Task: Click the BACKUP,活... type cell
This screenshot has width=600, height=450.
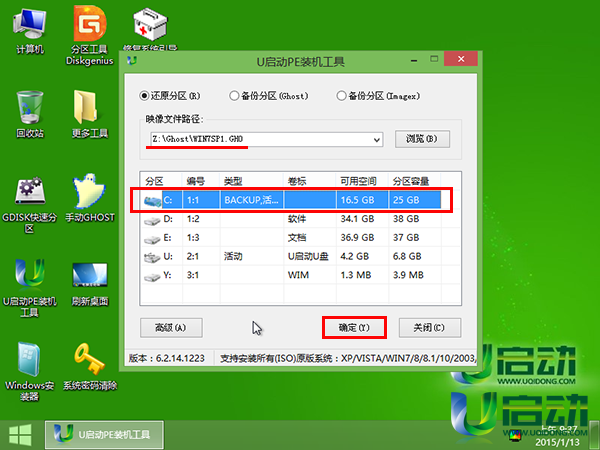Action: click(x=251, y=200)
